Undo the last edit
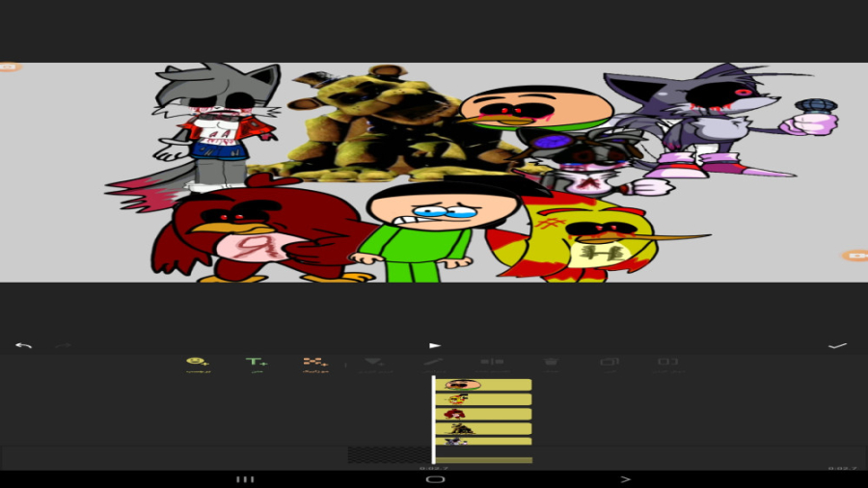Screen dimensions: 868x488 click(x=23, y=346)
